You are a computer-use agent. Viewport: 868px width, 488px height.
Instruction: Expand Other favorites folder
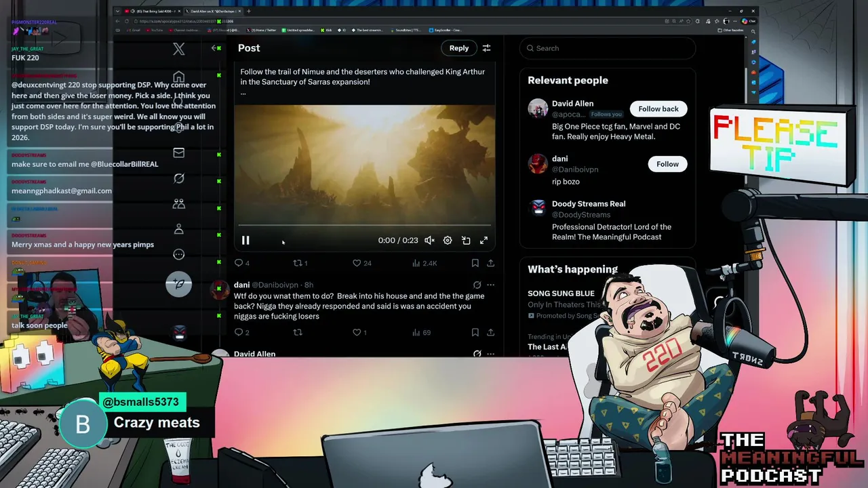pos(730,30)
